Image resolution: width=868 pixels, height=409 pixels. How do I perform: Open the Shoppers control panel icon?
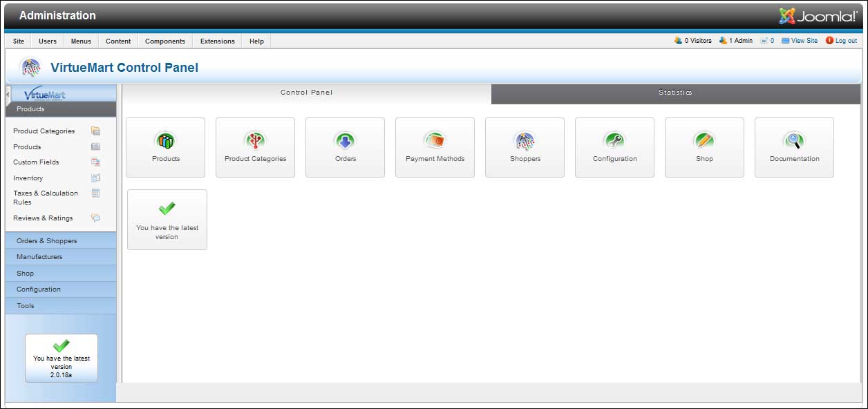[x=525, y=147]
